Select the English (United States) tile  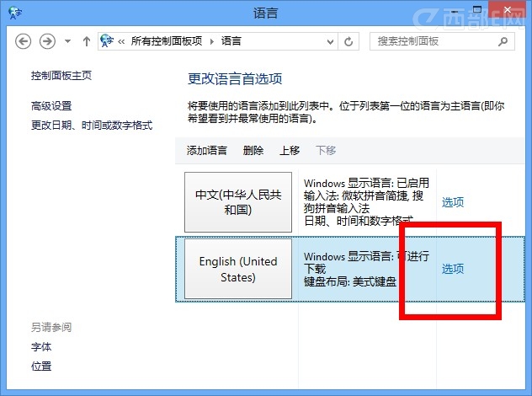coord(238,270)
